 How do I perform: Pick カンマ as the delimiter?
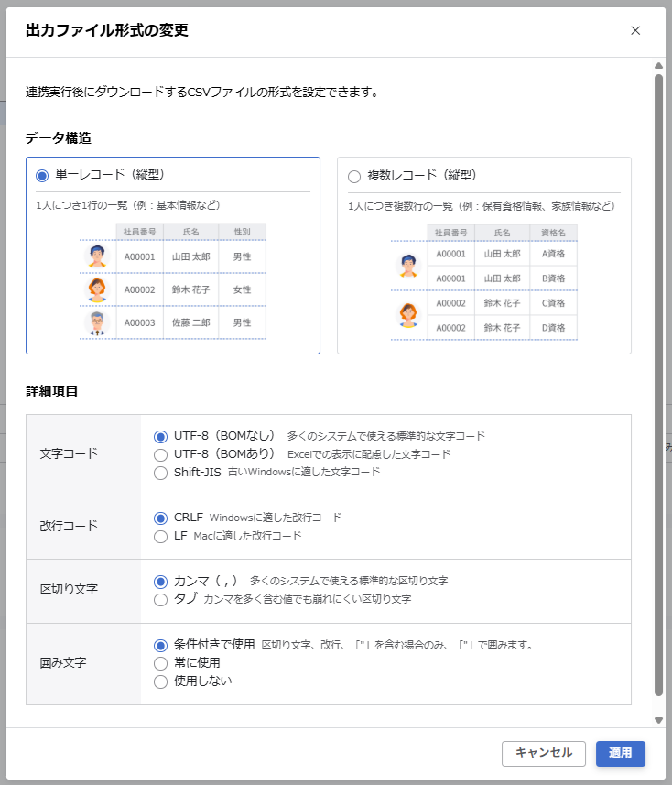click(x=161, y=581)
